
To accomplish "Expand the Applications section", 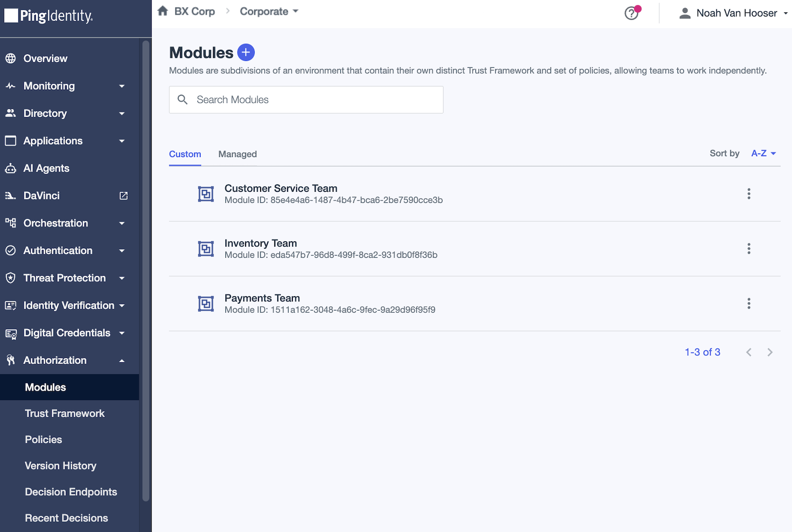I will click(x=70, y=141).
